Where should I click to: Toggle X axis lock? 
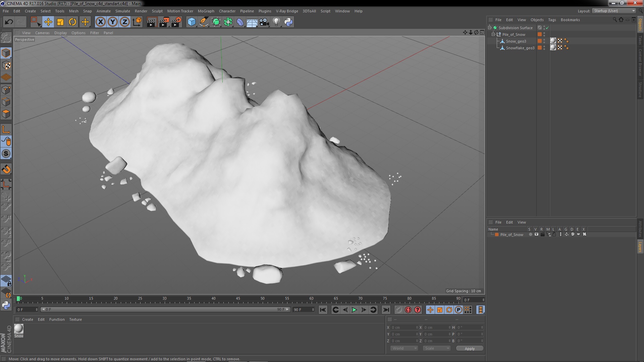[x=100, y=22]
